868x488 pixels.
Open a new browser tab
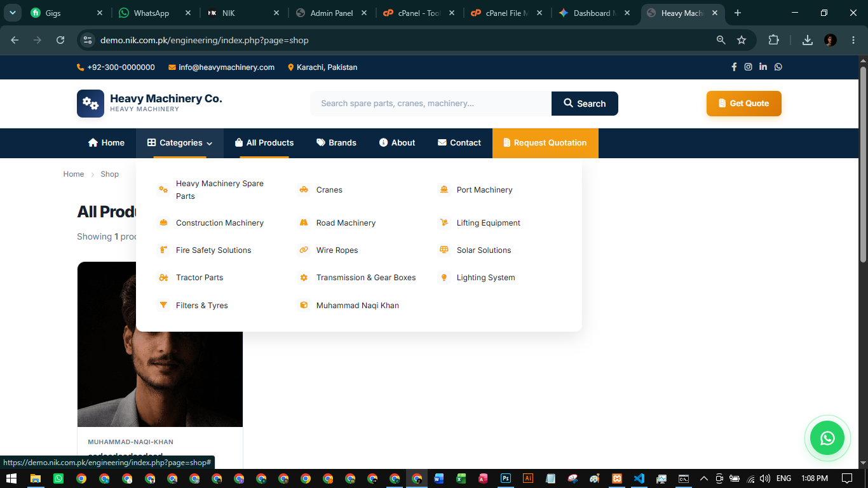pos(738,13)
